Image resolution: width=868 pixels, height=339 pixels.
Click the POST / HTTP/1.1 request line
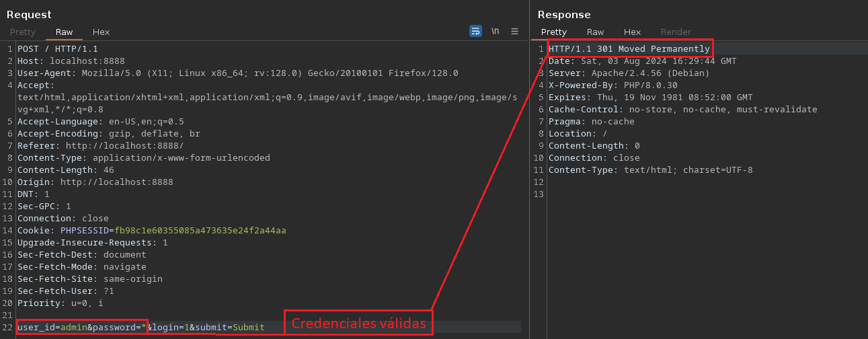58,49
